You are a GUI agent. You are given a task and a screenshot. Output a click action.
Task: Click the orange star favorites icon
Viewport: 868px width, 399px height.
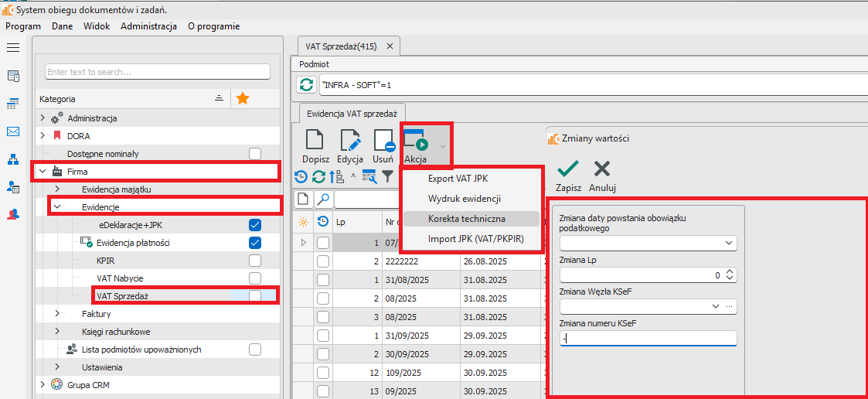click(243, 98)
